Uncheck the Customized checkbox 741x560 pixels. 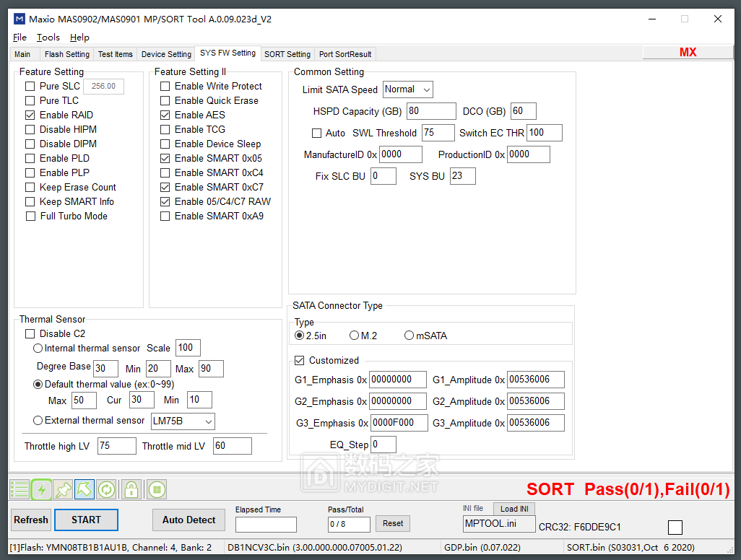click(x=299, y=361)
